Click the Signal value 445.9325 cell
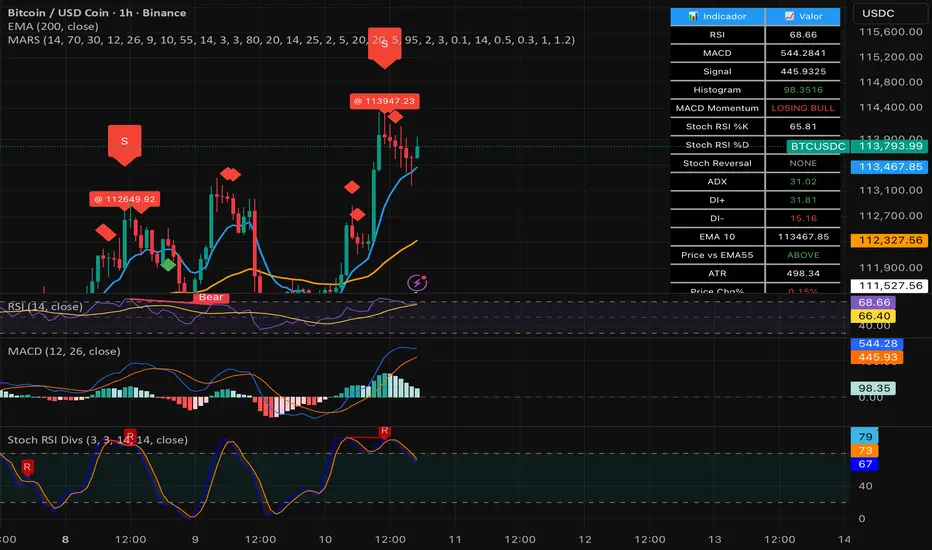Image resolution: width=932 pixels, height=550 pixels. click(x=803, y=71)
